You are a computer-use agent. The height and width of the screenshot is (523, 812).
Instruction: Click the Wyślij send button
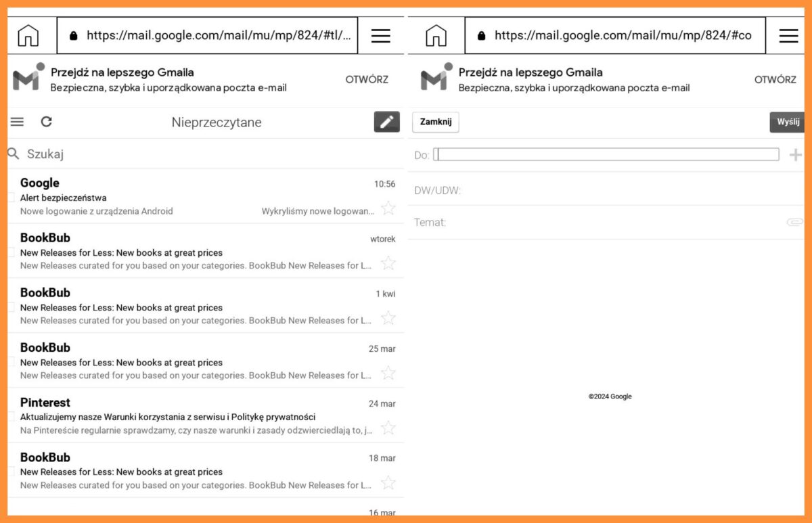pyautogui.click(x=788, y=122)
